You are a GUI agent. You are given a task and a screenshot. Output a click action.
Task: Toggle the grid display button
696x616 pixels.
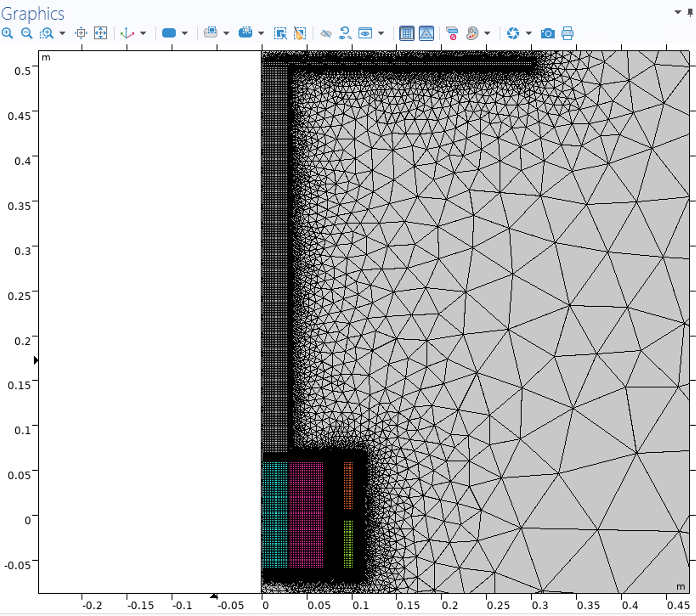[407, 33]
